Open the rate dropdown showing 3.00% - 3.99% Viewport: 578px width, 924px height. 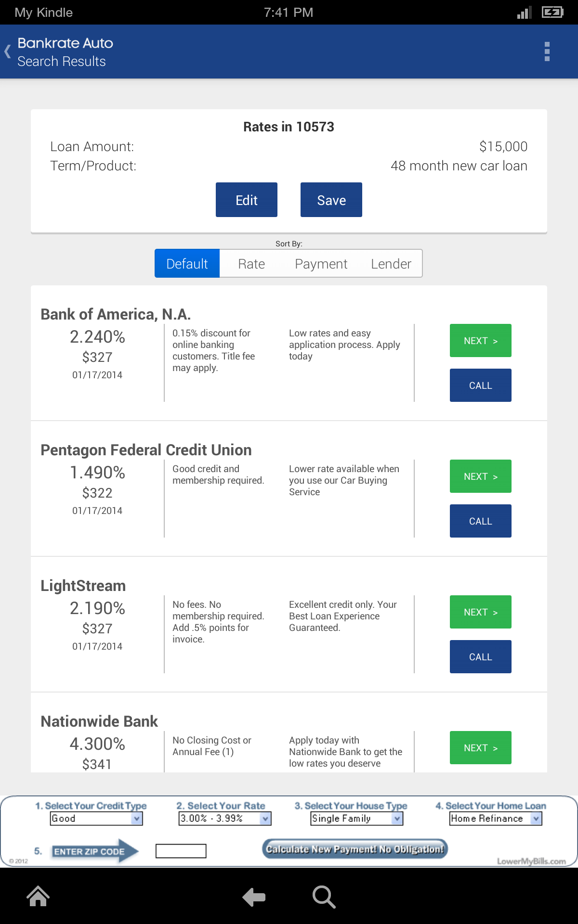click(225, 819)
